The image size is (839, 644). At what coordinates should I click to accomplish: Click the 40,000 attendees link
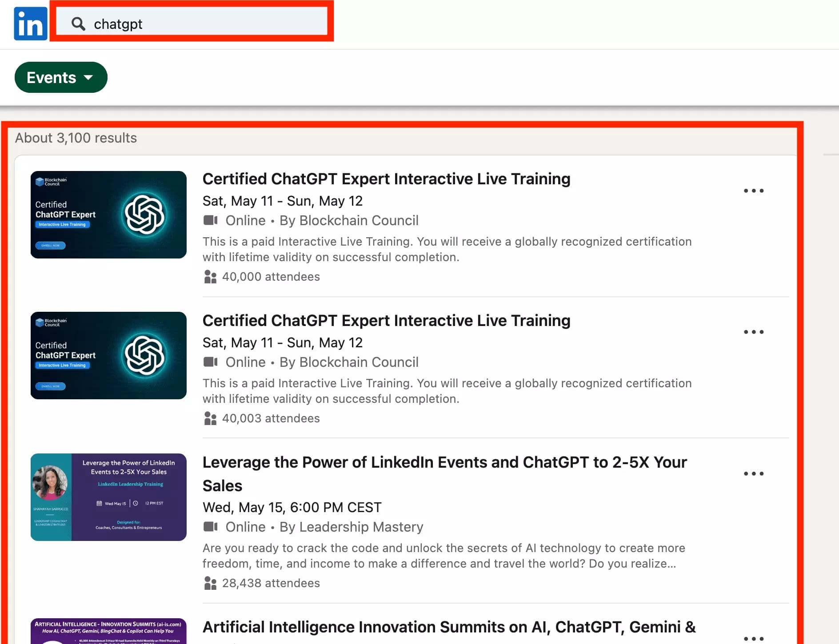270,276
